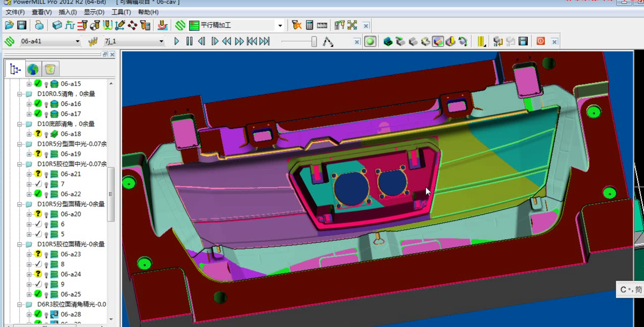
Task: Play the toolpath simulation
Action: coord(176,41)
